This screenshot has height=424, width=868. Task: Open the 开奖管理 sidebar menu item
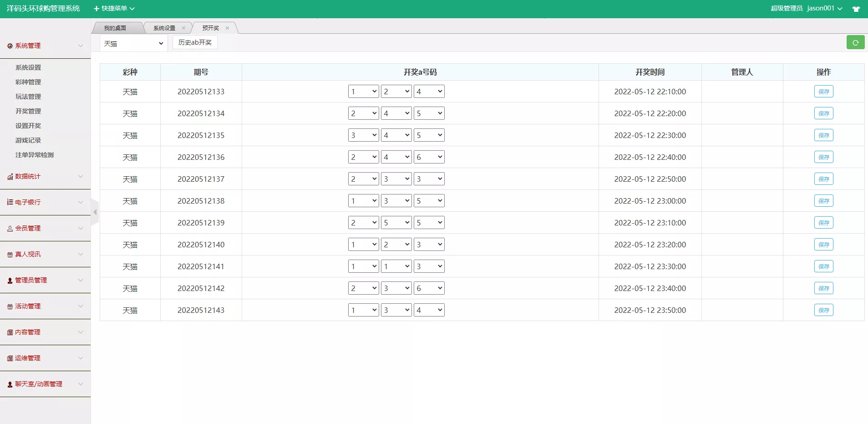tap(28, 111)
